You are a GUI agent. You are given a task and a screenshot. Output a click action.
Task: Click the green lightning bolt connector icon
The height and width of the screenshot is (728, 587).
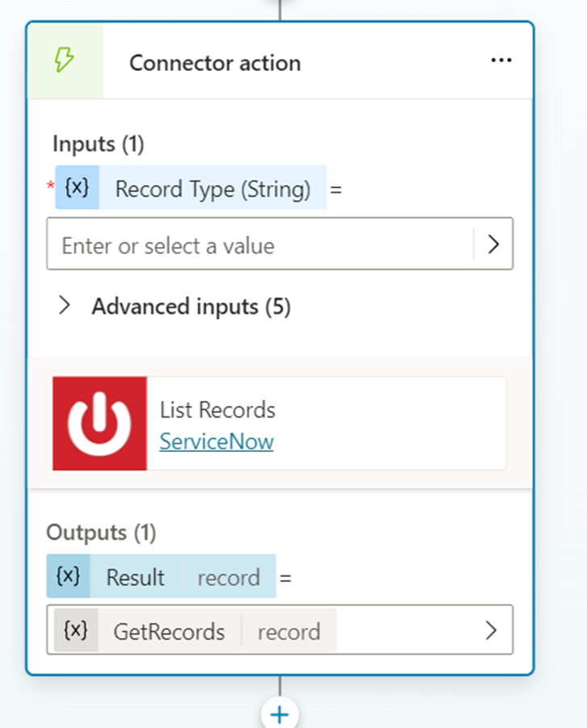point(65,62)
